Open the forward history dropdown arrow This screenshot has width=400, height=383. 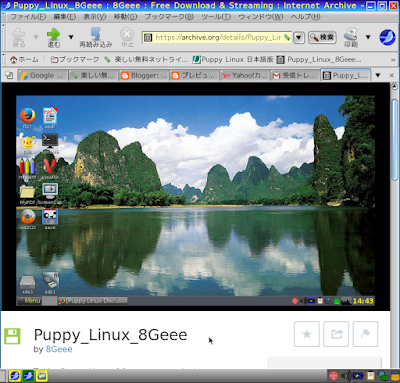[x=71, y=37]
